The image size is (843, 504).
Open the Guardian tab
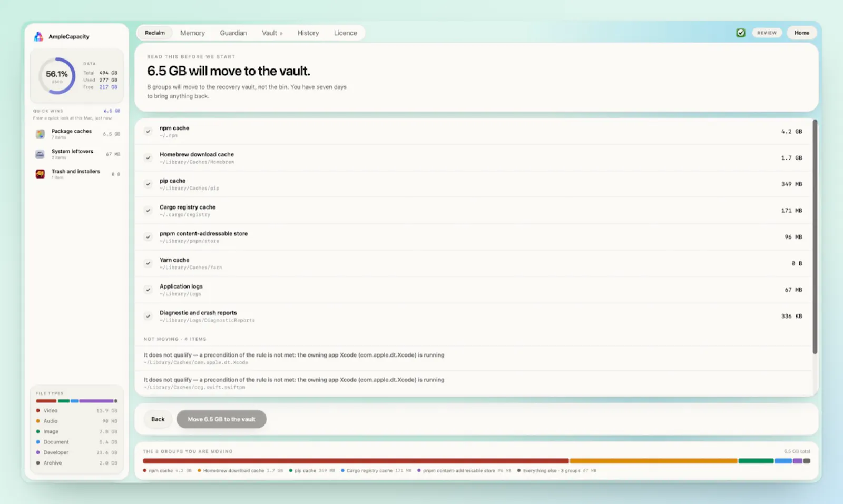click(233, 33)
